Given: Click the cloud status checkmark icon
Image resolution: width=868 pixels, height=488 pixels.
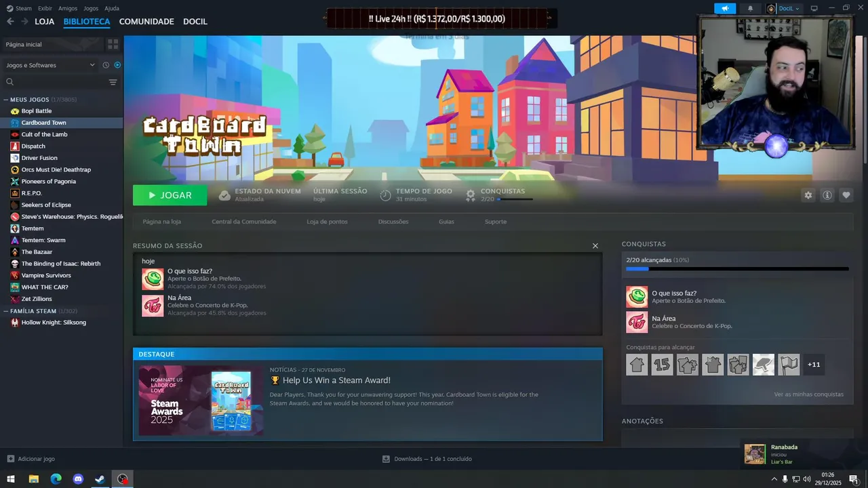Looking at the screenshot, I should click(x=224, y=195).
